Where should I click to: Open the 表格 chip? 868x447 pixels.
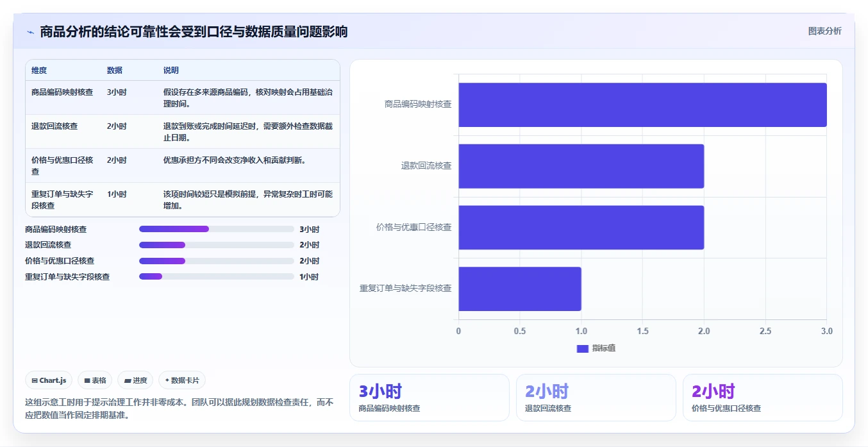click(95, 380)
